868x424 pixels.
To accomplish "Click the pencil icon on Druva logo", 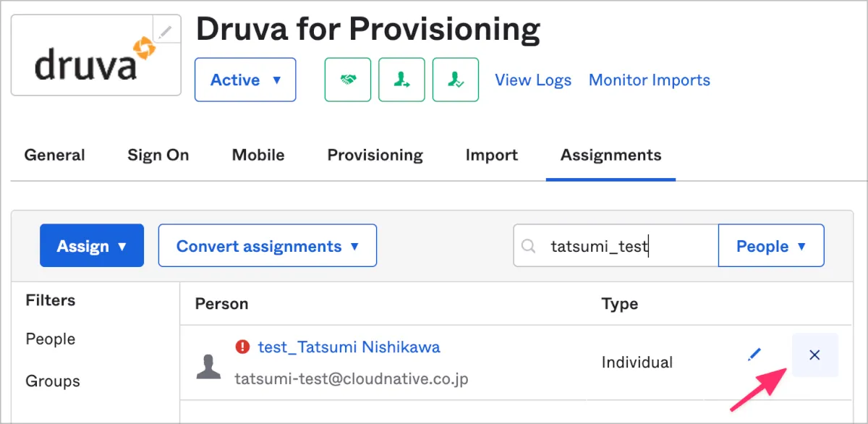I will 166,30.
